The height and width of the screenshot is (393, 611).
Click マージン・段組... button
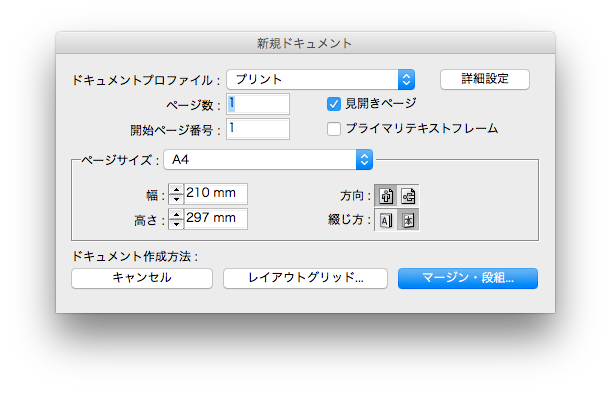point(468,278)
